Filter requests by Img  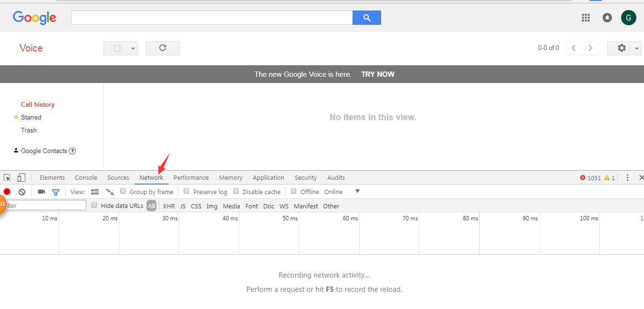point(212,206)
